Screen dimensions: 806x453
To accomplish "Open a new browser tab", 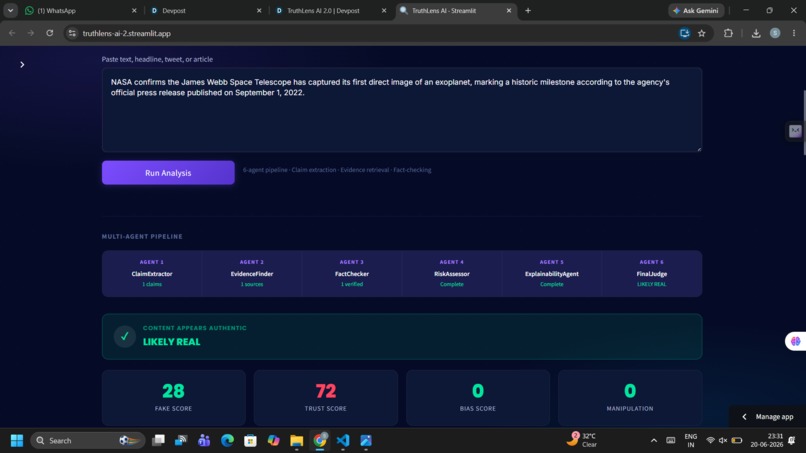I will (528, 10).
